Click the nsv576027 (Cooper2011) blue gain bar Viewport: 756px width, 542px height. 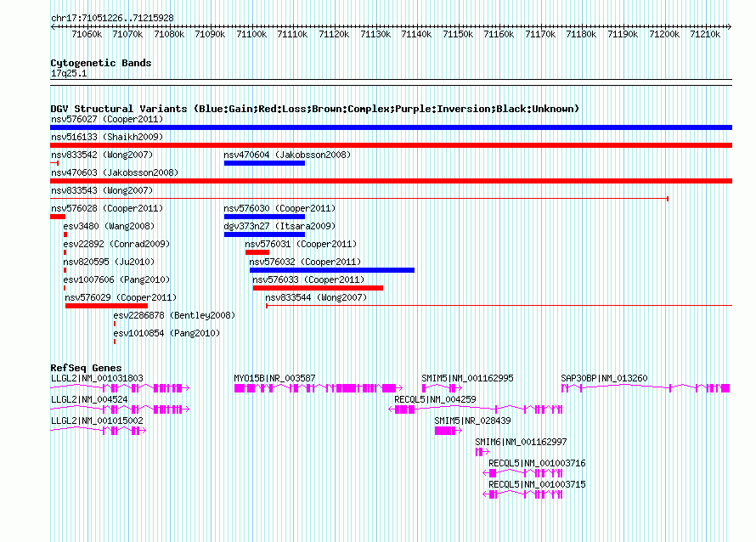click(391, 127)
